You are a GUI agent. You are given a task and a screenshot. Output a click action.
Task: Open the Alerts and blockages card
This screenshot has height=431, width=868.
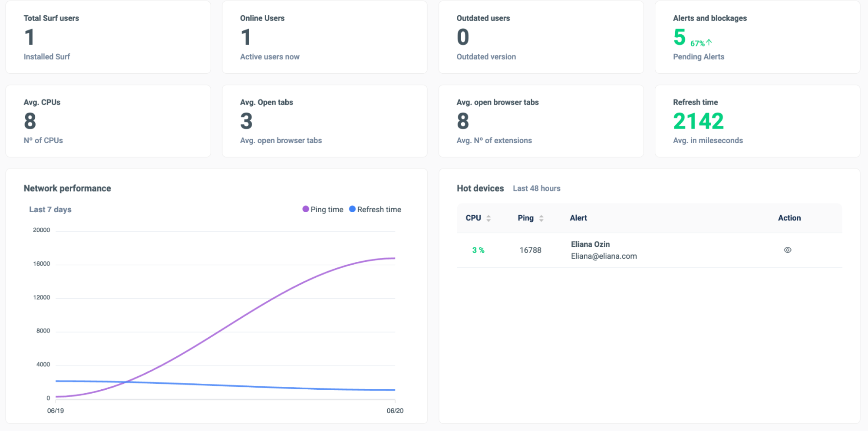coord(757,37)
